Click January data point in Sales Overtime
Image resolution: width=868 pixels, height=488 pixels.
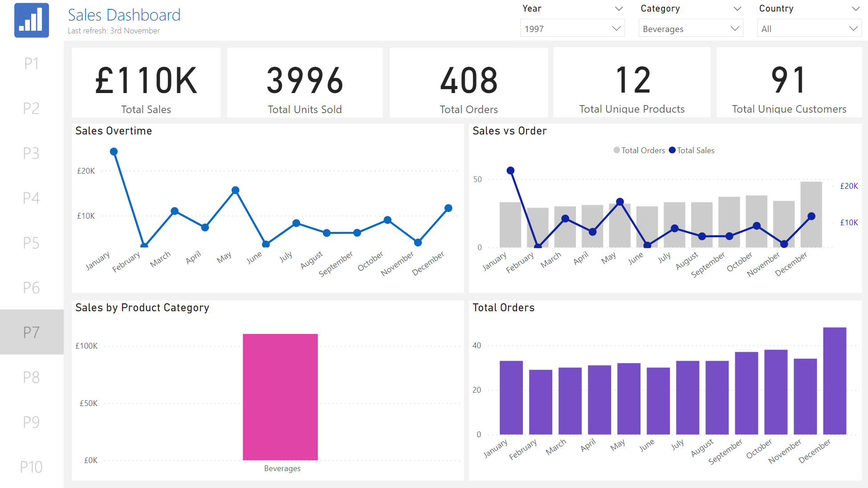pos(114,152)
